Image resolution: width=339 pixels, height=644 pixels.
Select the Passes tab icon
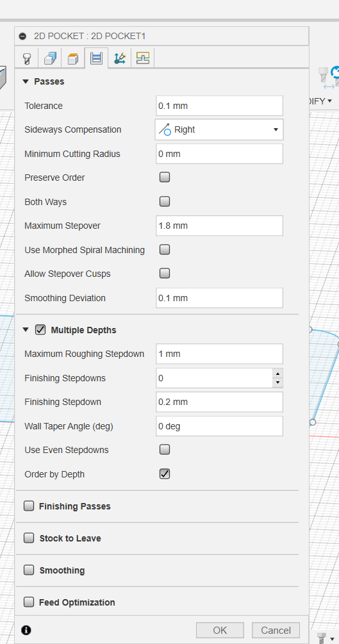coord(96,58)
